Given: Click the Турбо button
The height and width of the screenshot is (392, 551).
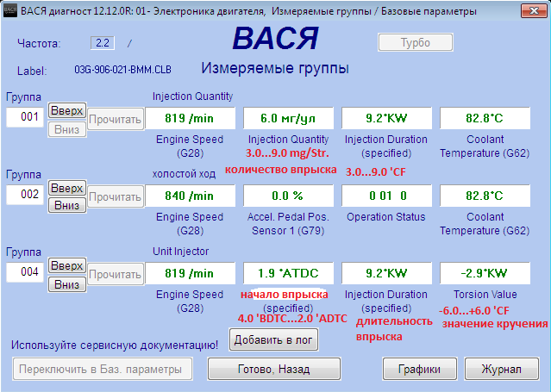Looking at the screenshot, I should click(414, 43).
